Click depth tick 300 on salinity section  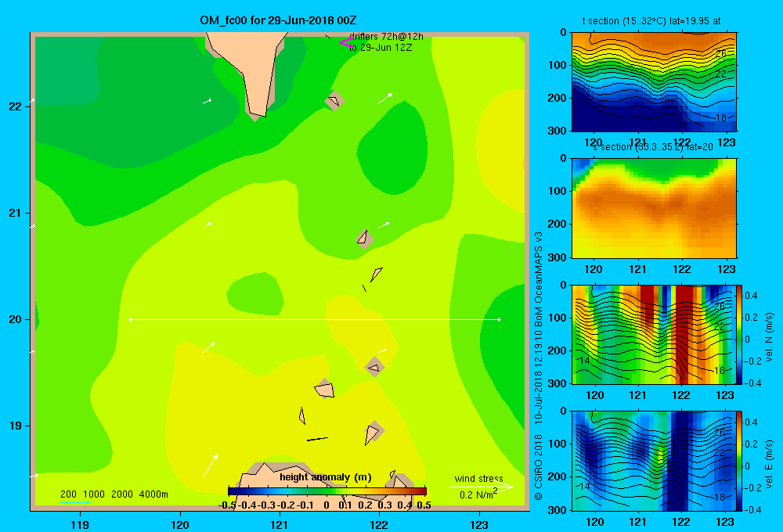pyautogui.click(x=558, y=257)
